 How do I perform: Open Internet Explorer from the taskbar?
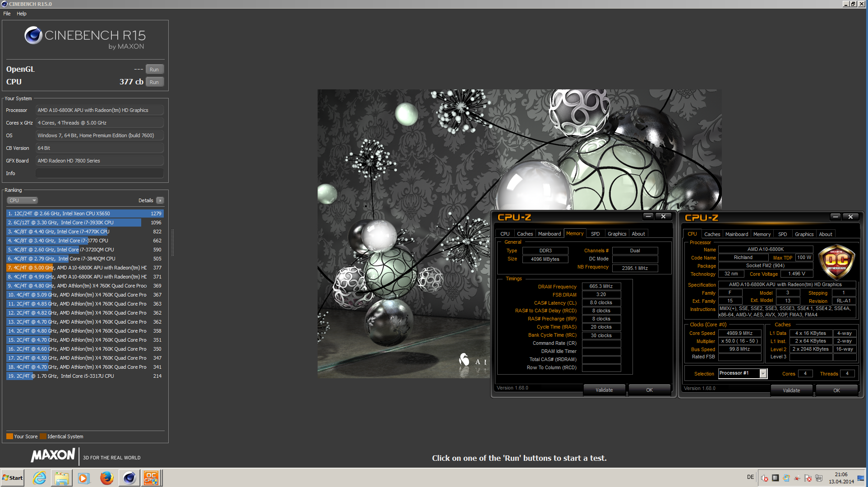(40, 478)
